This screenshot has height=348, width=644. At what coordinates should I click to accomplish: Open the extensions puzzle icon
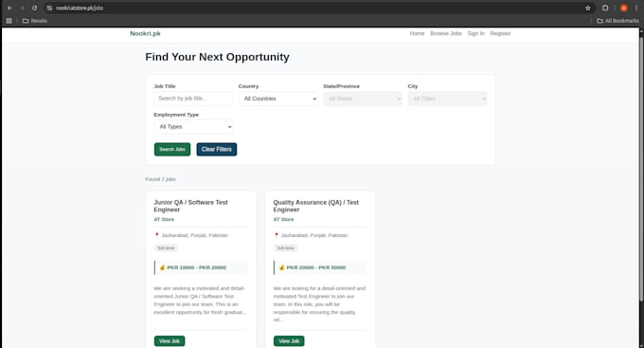(x=605, y=8)
